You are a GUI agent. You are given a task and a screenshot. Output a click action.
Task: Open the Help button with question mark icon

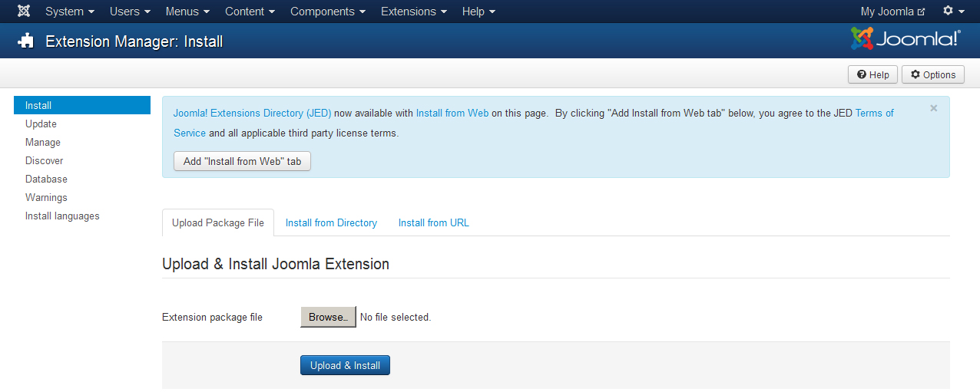(x=872, y=74)
